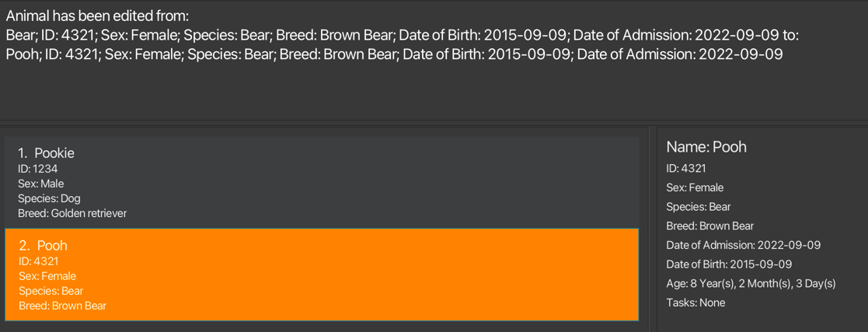868x332 pixels.
Task: Click 'Date of Birth: 2015-09-09' detail field
Action: coord(729,264)
